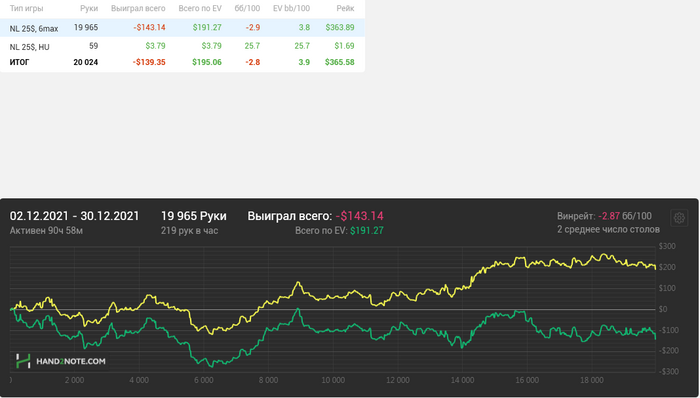Click the 59 hands cell
Viewport: 700px width, 398px height.
click(x=93, y=46)
